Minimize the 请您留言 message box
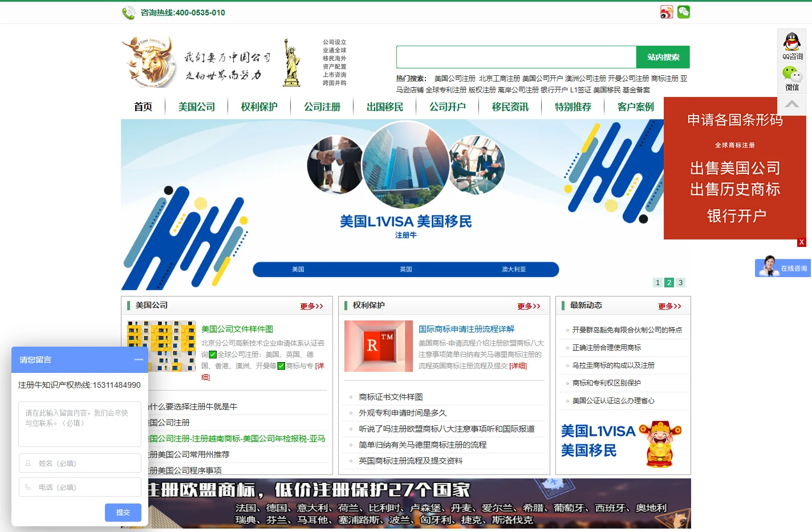Screen dimensions: 812x532 139,360
